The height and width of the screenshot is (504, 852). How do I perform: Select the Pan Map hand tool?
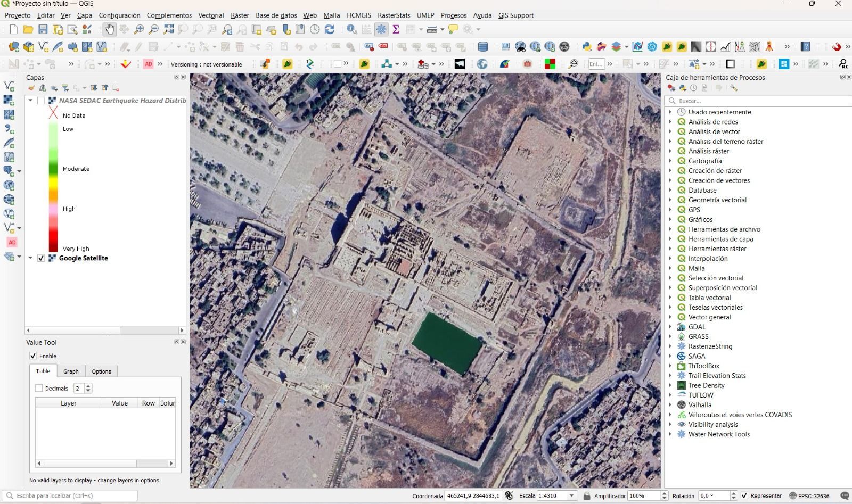(109, 29)
